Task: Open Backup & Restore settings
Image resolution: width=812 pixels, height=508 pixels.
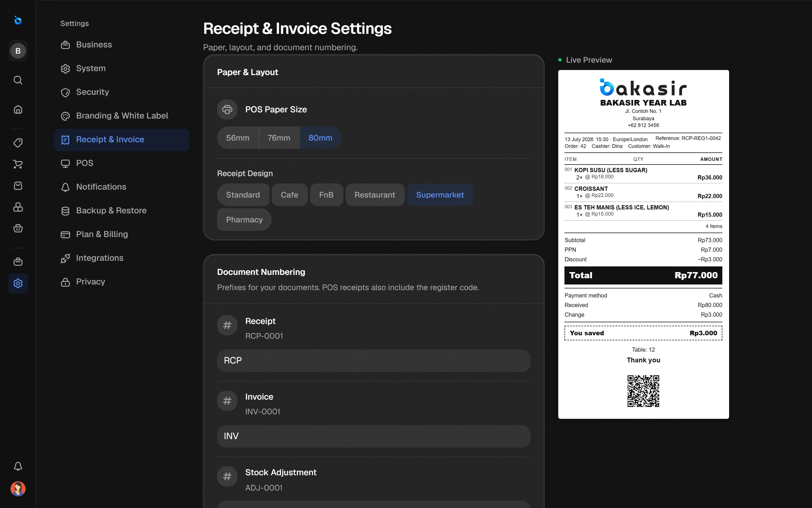Action: [122, 211]
